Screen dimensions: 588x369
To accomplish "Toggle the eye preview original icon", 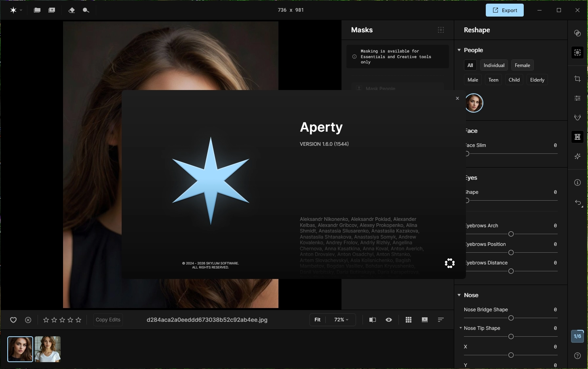I will tap(389, 320).
